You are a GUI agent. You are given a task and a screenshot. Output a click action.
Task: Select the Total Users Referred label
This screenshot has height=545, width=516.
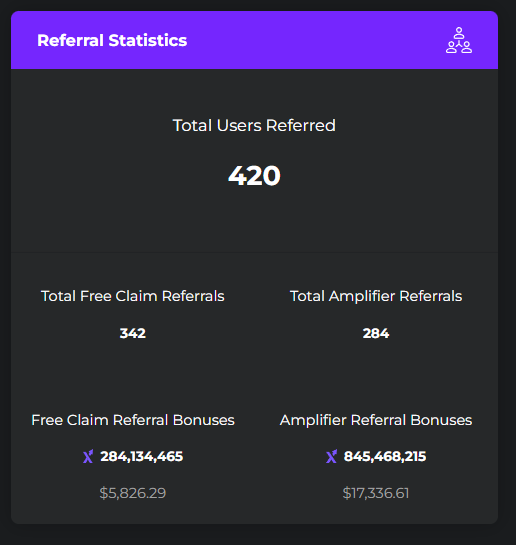254,125
